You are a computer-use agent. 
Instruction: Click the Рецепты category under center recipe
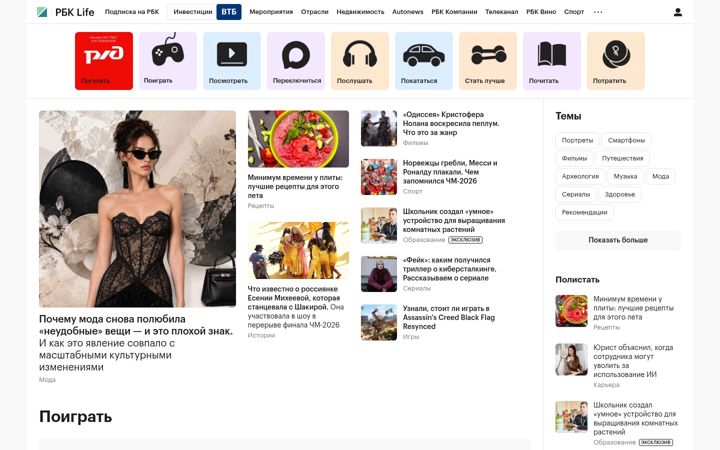pyautogui.click(x=261, y=206)
